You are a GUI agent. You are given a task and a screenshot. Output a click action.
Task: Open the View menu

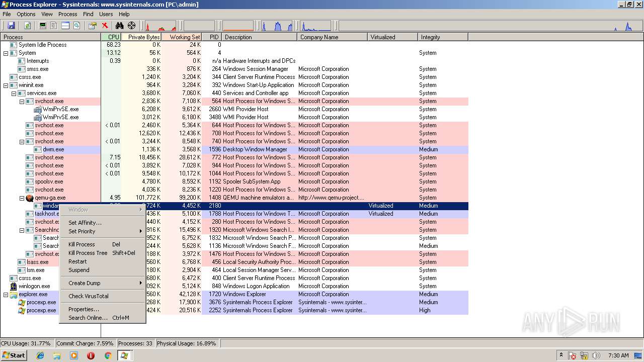(x=47, y=14)
